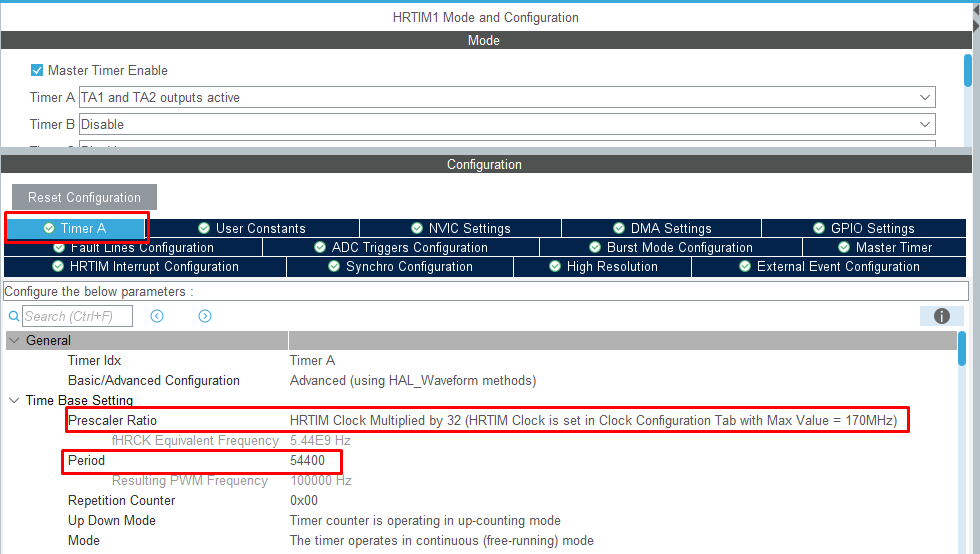Open the Synchro Configuration tab
The width and height of the screenshot is (980, 554).
(400, 267)
